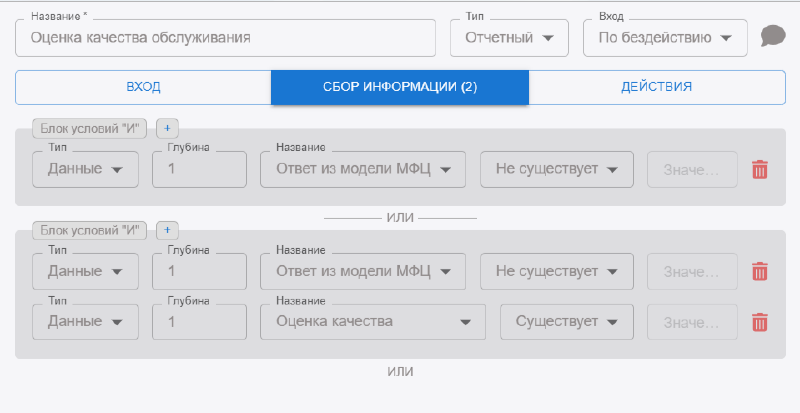Delete the 'Оценка качества' condition row
The height and width of the screenshot is (413, 800).
[760, 322]
